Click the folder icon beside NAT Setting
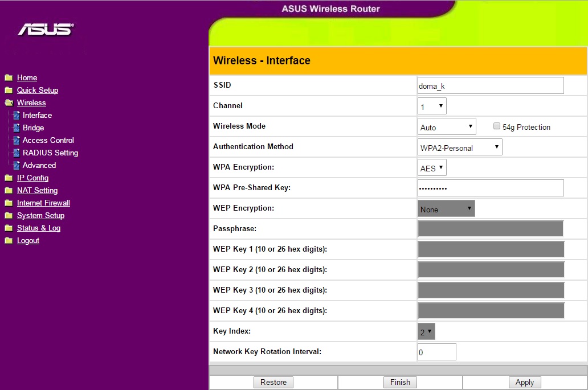The height and width of the screenshot is (390, 588). point(9,191)
